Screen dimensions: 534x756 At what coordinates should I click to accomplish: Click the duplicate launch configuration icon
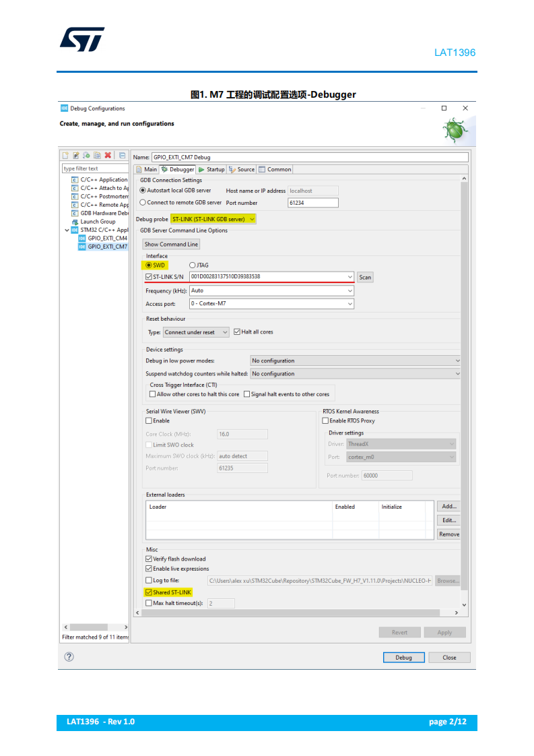coord(98,155)
